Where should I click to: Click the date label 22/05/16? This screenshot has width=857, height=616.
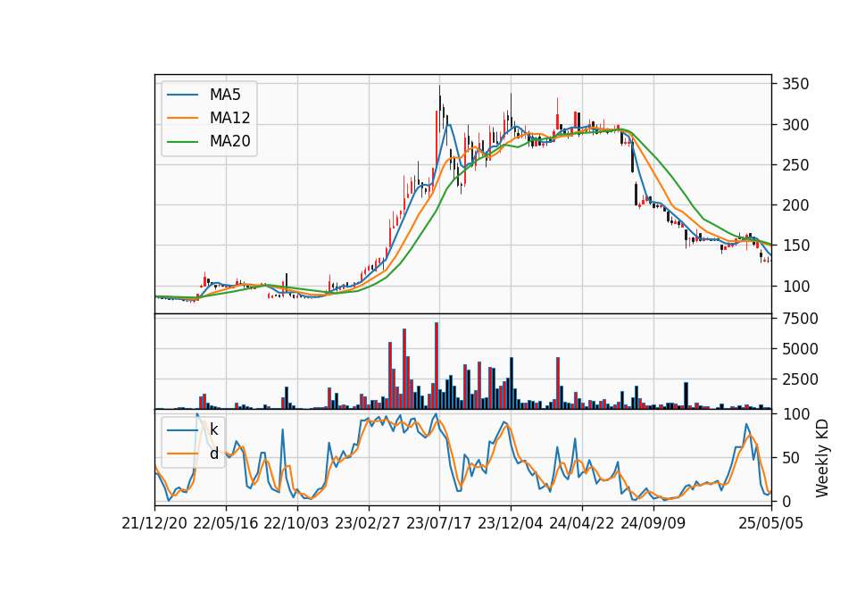(225, 523)
